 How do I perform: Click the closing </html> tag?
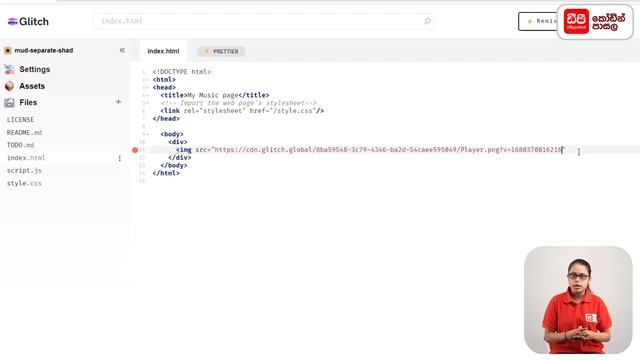pyautogui.click(x=166, y=173)
